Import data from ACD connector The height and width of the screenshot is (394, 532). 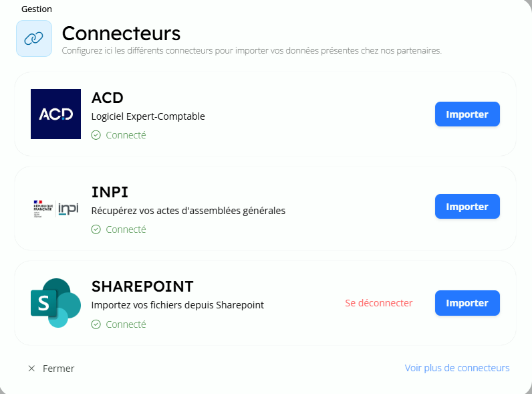467,114
